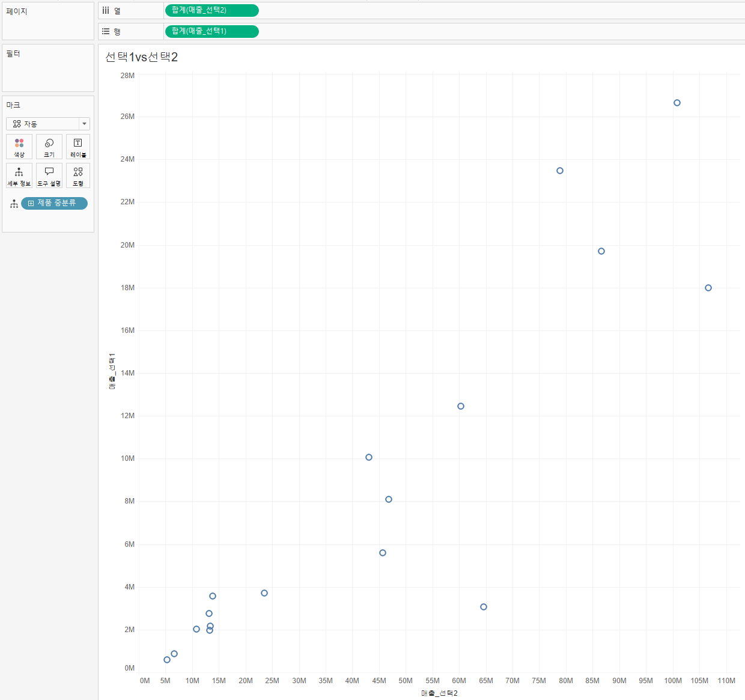Screen dimensions: 745x700
Task: Select lowest-left data point near 4M, 0.5M
Action: click(x=167, y=660)
